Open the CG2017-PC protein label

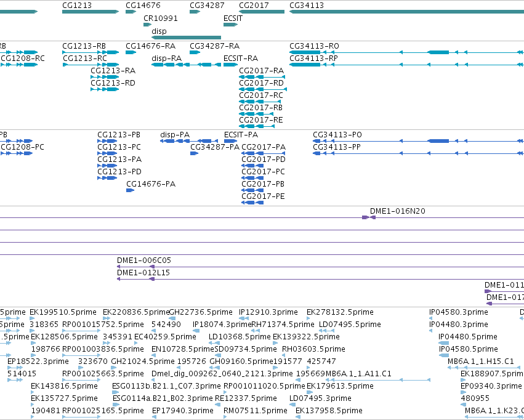pos(264,172)
